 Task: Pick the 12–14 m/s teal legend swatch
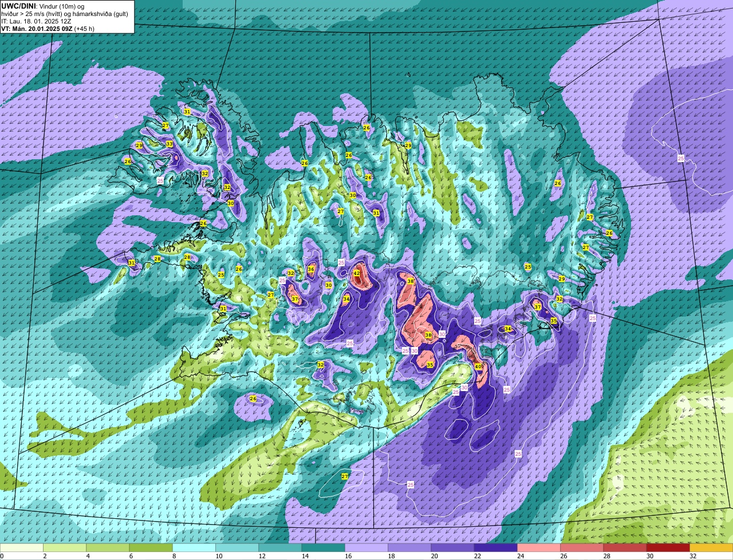pyautogui.click(x=280, y=547)
